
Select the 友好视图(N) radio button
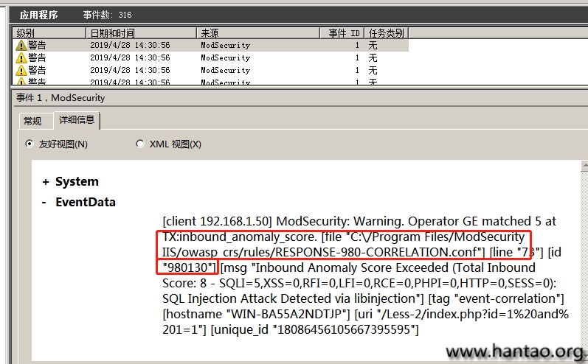point(30,144)
